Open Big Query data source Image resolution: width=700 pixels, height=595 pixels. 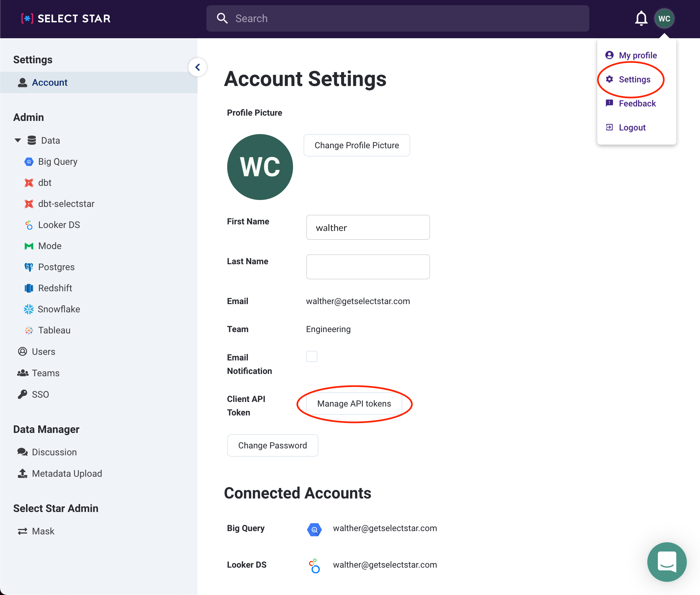click(58, 161)
